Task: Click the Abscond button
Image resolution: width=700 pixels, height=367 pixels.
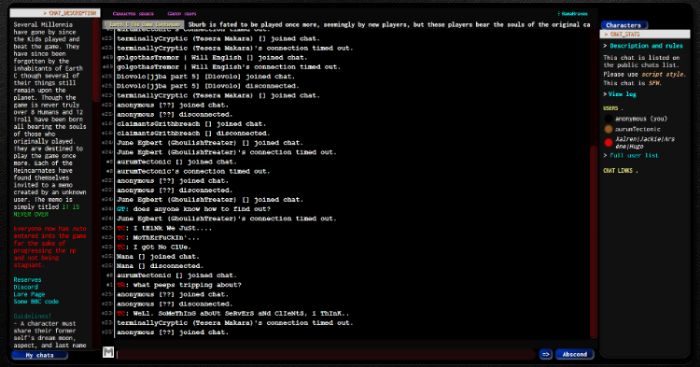Action: tap(575, 354)
